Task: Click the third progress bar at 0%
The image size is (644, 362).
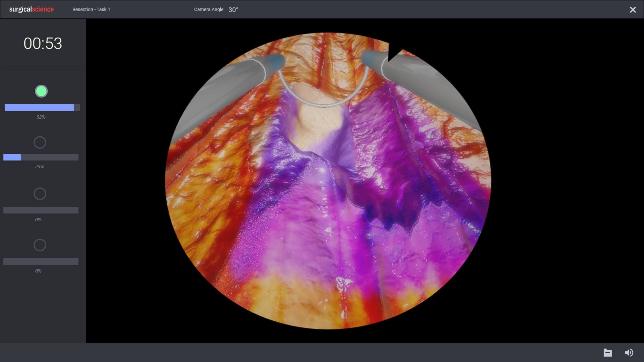Action: 41,210
